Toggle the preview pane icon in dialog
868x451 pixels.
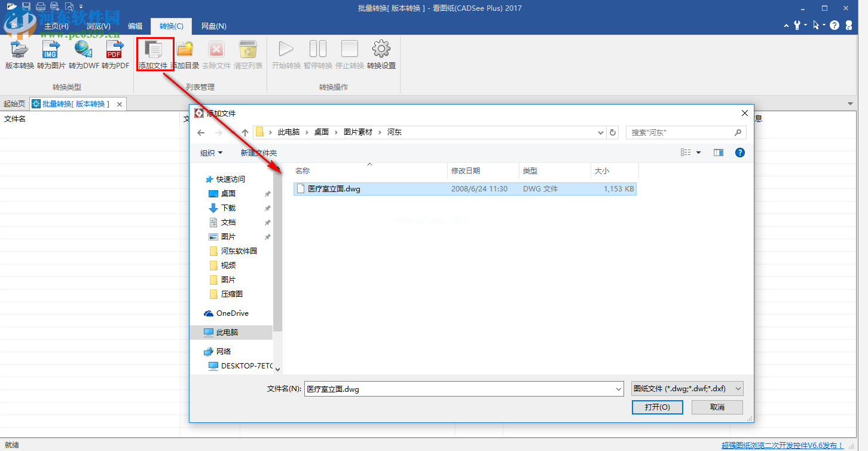[x=719, y=153]
